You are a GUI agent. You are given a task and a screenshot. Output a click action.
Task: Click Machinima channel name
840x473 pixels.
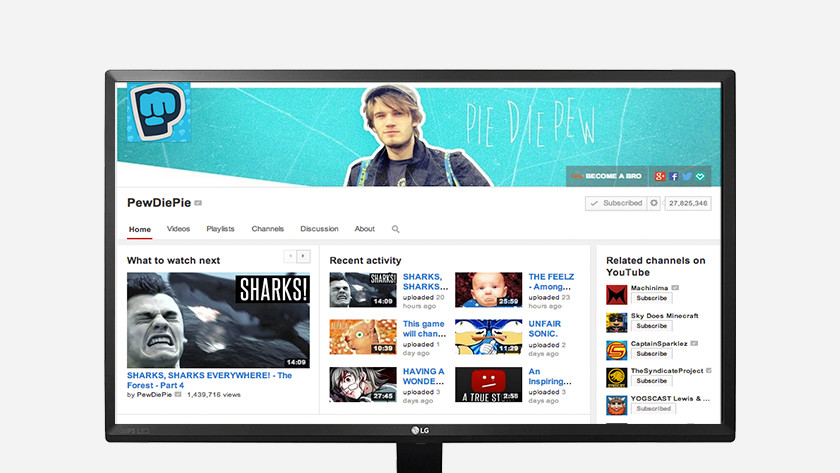pos(649,288)
